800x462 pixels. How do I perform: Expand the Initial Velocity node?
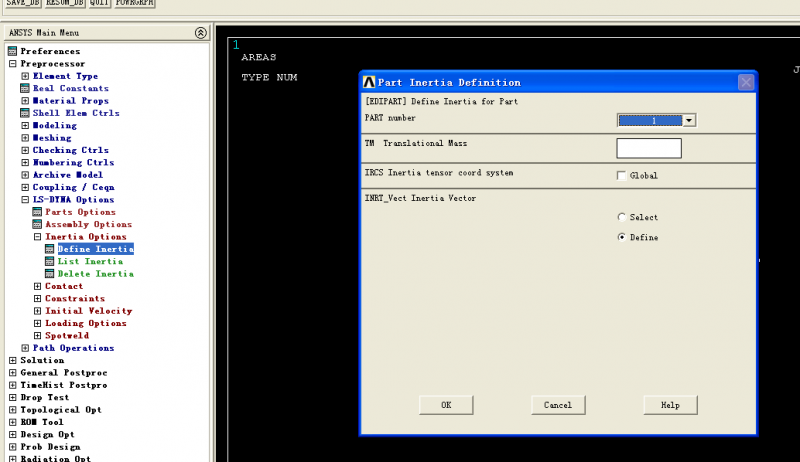pyautogui.click(x=37, y=311)
